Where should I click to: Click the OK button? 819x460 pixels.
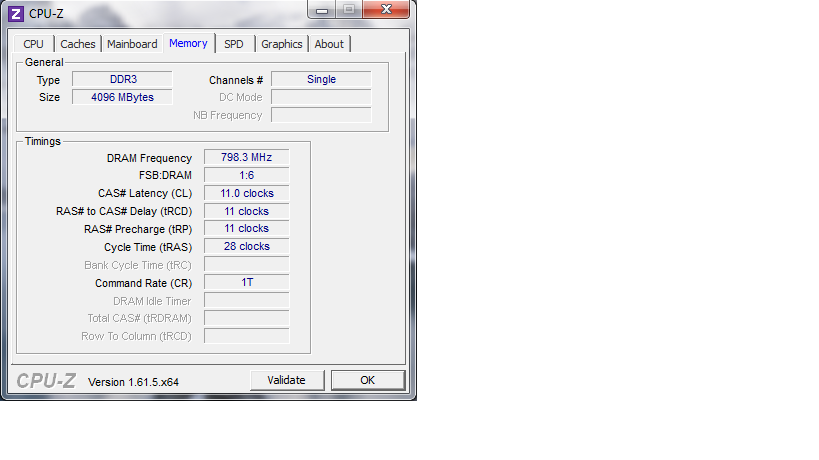(368, 380)
